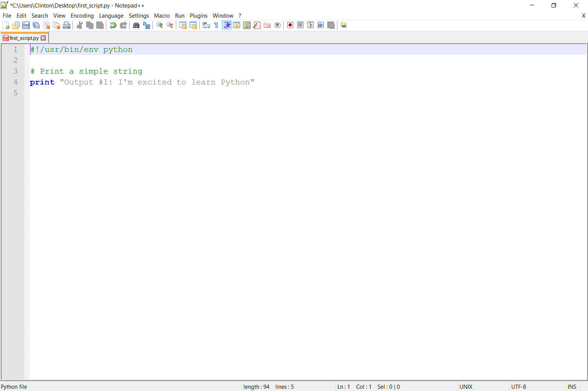Click the Cut scissors icon
Viewport: 588px width, 391px height.
(80, 25)
